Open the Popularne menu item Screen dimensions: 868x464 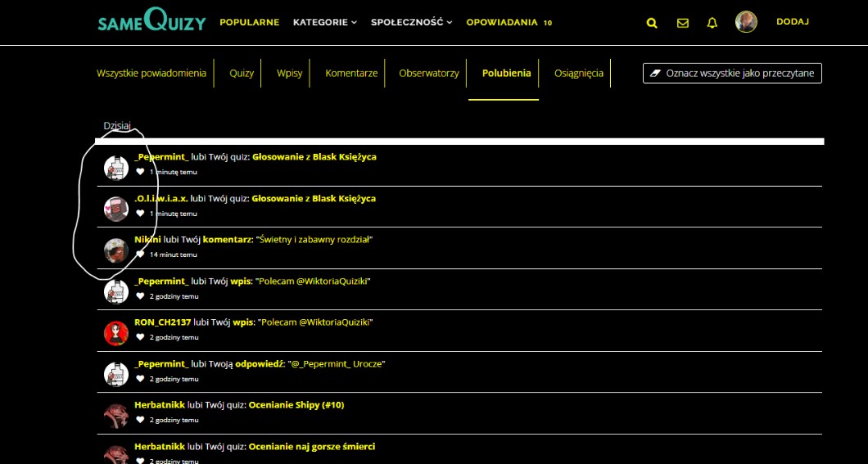[x=249, y=22]
